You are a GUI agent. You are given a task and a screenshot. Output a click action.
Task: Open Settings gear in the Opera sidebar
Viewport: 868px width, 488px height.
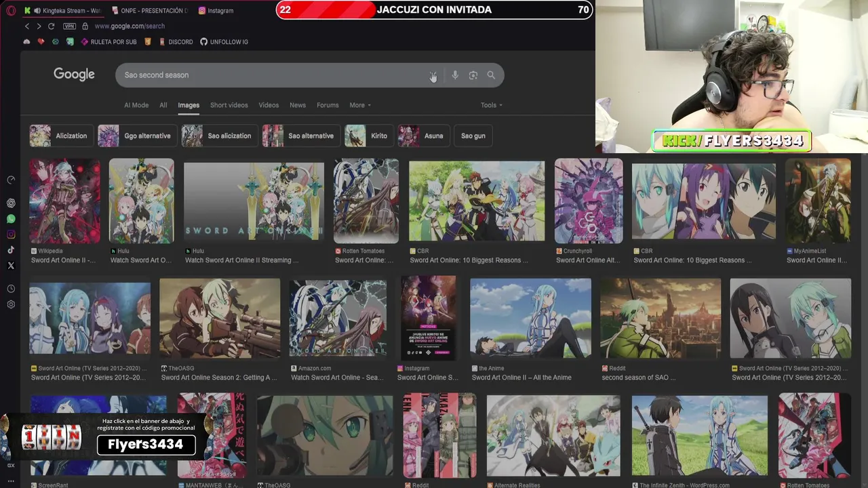(x=11, y=304)
